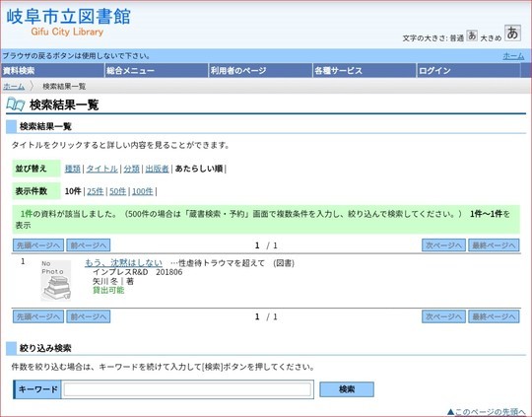Select large font size あ button
Screen dimensions: 532x417
[x=512, y=33]
